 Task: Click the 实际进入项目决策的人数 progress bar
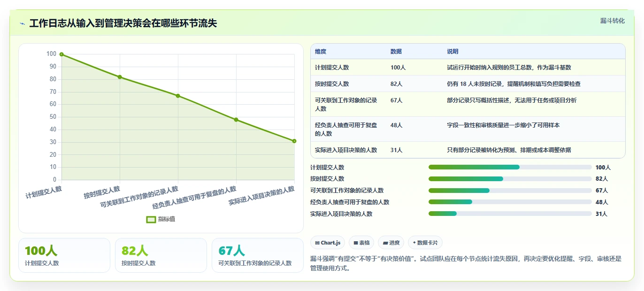(x=510, y=214)
